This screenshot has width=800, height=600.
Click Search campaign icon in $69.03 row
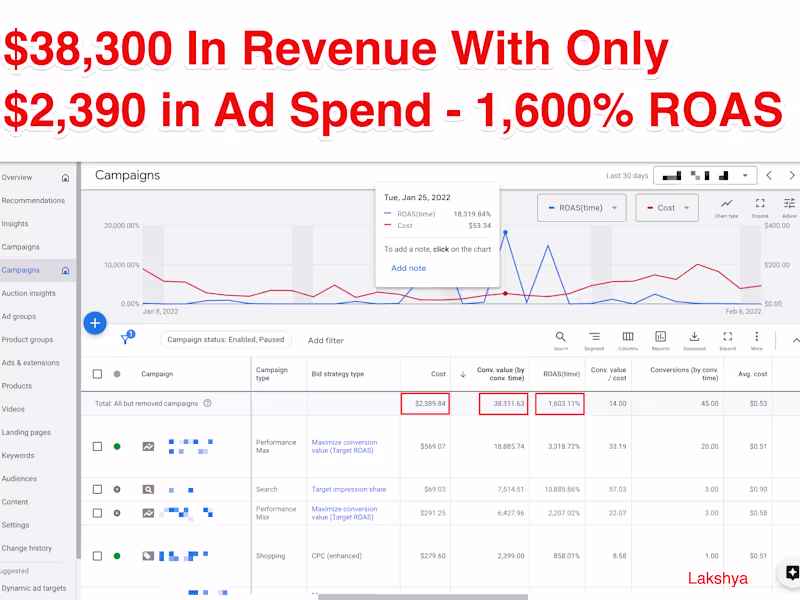[x=148, y=489]
